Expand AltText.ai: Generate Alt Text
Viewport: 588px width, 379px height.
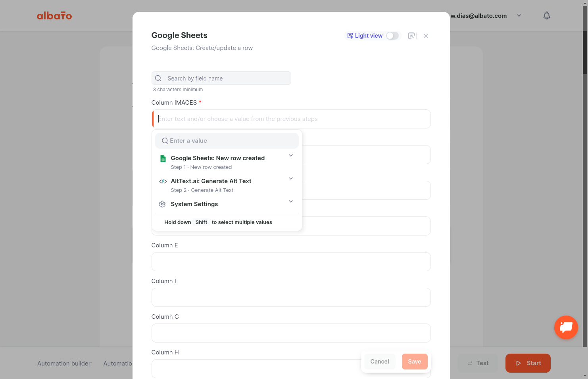tap(291, 178)
